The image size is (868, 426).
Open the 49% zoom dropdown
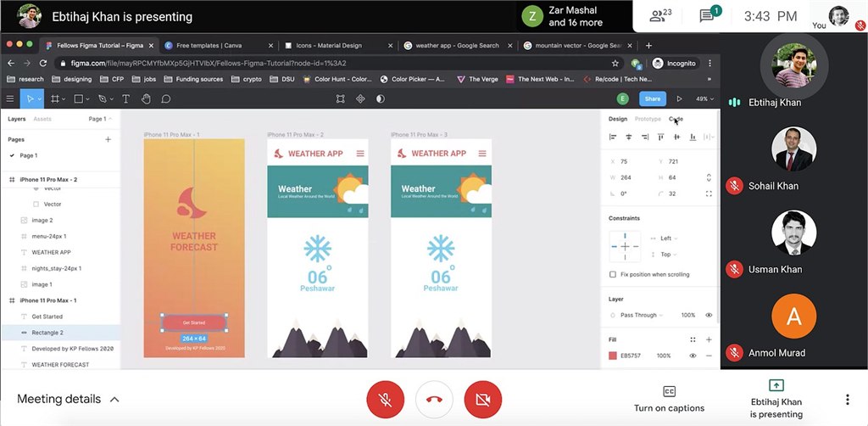point(702,98)
